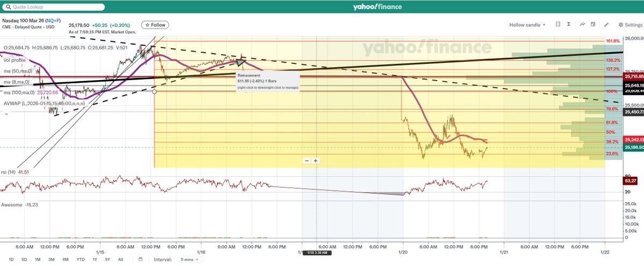Click the 50% Fibonacci level label
Viewport: 644px width, 266px height.
[x=610, y=132]
